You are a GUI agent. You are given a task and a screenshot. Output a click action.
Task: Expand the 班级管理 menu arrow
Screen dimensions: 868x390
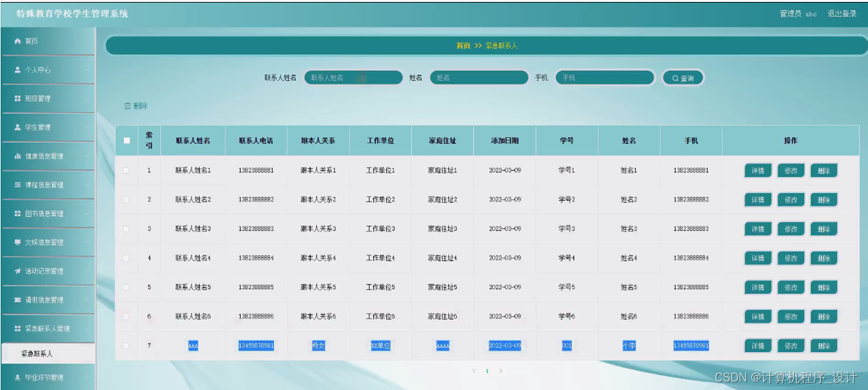point(86,99)
